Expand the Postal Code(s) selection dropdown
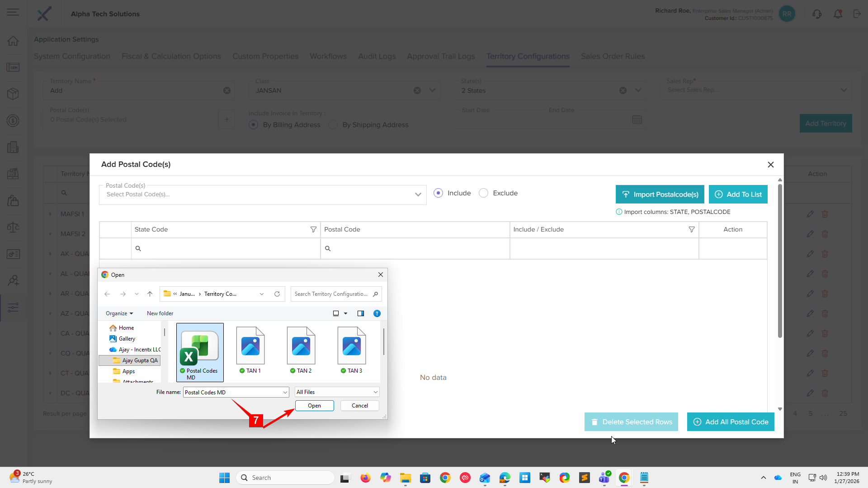Screen dimensions: 868x488 point(418,194)
